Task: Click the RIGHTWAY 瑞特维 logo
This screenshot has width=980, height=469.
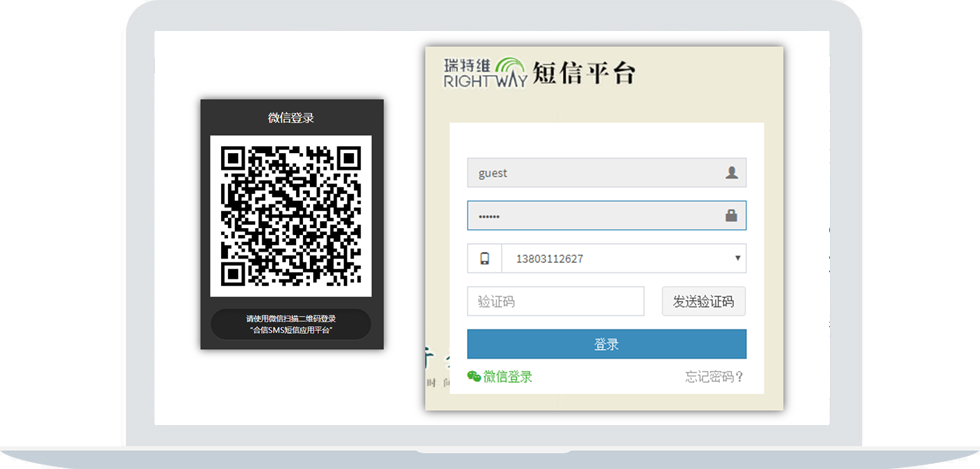Action: [486, 73]
